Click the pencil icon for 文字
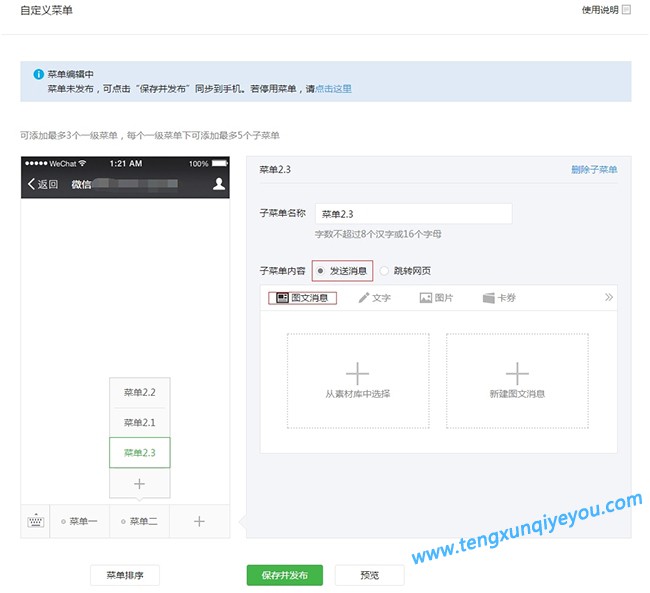The height and width of the screenshot is (593, 650). click(364, 298)
